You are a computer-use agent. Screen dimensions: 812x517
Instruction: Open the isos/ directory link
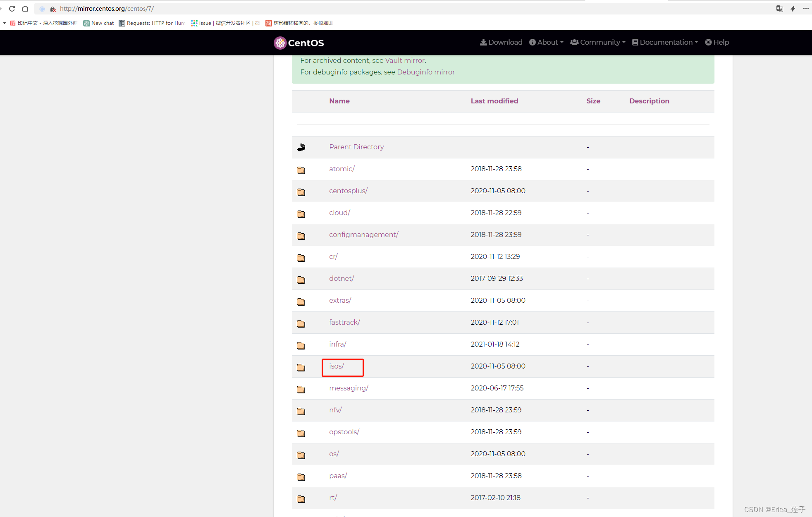point(337,366)
